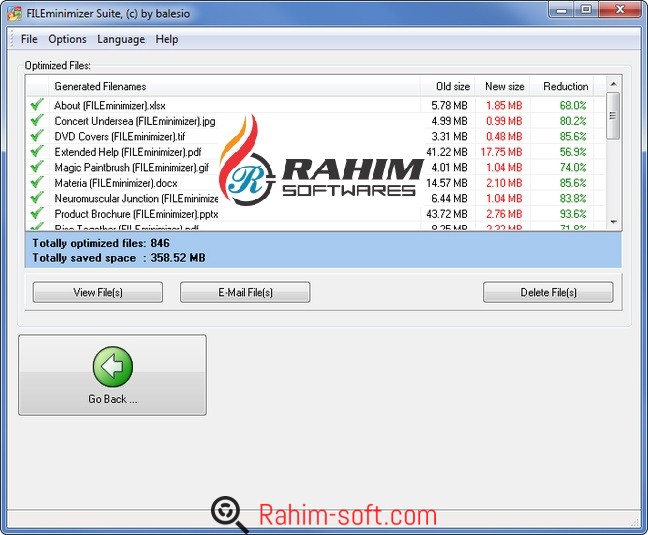Click checkmark icon for Neuromuscular Junction row

point(37,197)
